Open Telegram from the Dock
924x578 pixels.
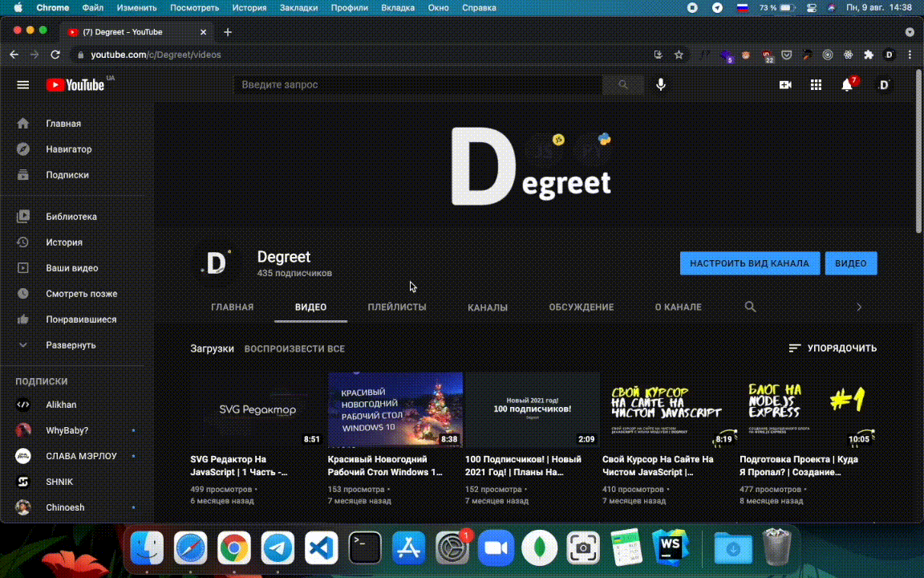click(x=278, y=548)
